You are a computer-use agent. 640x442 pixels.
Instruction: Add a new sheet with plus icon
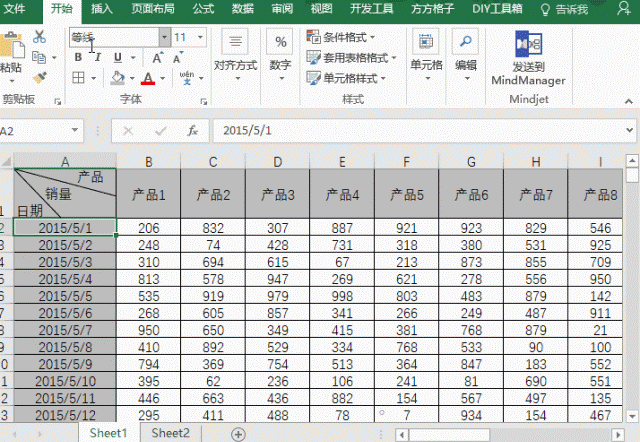point(238,434)
